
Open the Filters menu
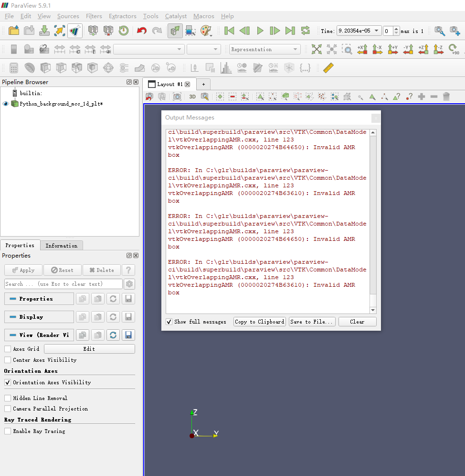94,16
